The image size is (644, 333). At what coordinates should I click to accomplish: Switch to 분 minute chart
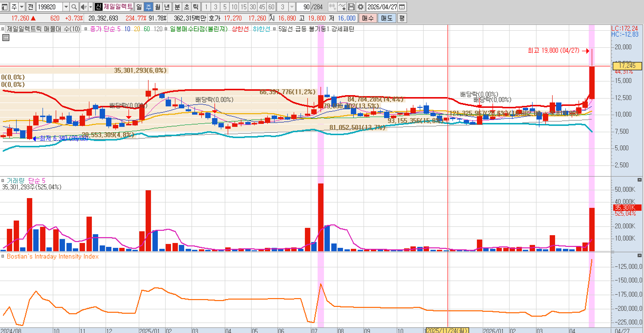pos(177,7)
